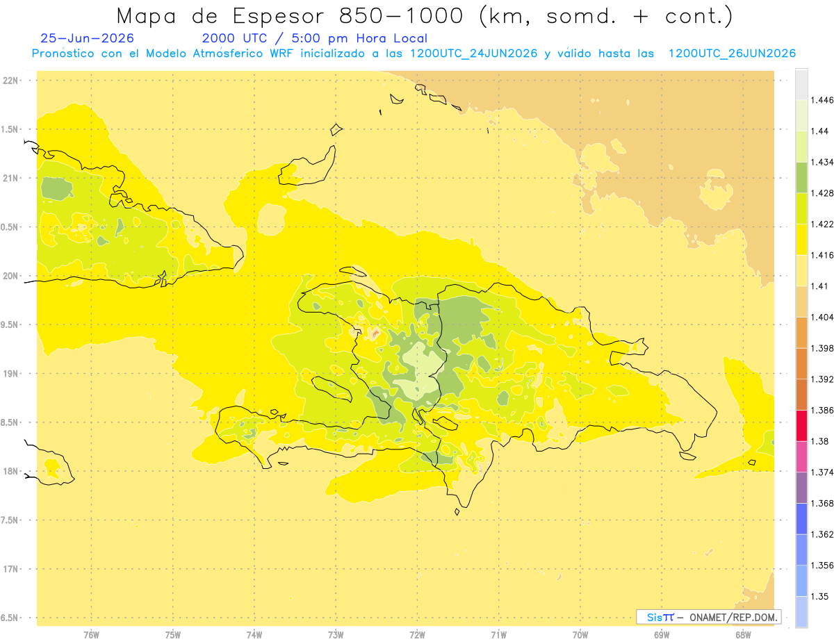Click the '1.392' colorbar value
Screen dimensions: 834x644
tap(822, 379)
